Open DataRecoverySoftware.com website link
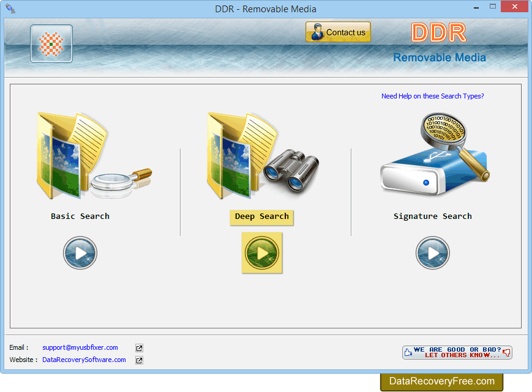This screenshot has width=532, height=392. tap(84, 360)
